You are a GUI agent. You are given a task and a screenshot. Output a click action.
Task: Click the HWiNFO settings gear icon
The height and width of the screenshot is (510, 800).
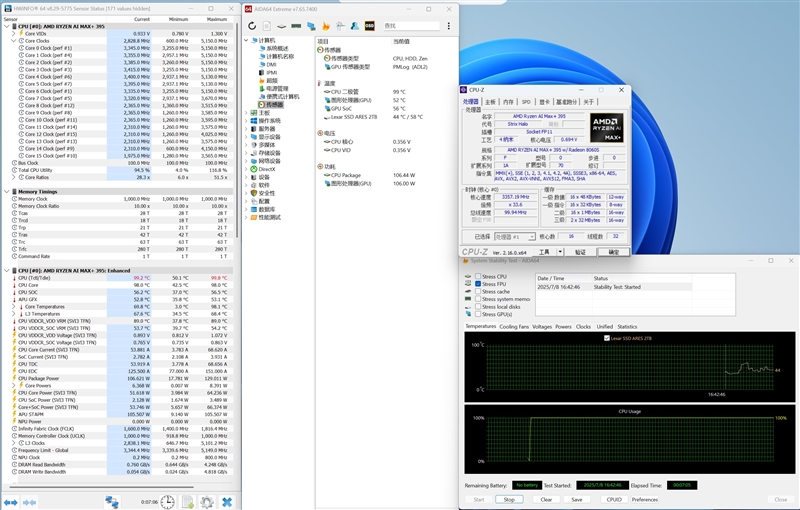click(x=207, y=501)
